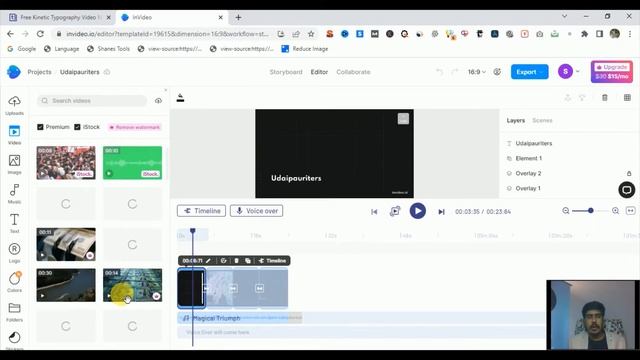This screenshot has height=360, width=640.
Task: Open the browser extensions puzzle icon
Action: pos(584,34)
